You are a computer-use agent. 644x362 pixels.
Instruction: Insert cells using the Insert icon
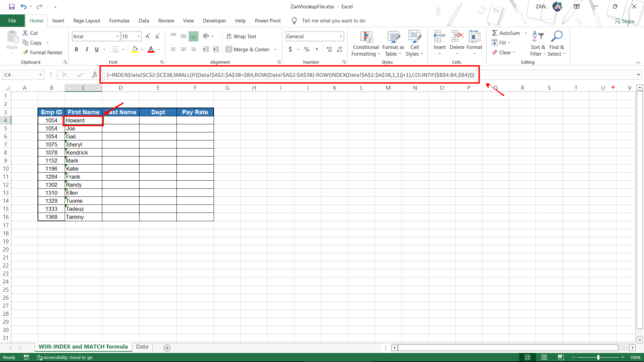coord(439,43)
